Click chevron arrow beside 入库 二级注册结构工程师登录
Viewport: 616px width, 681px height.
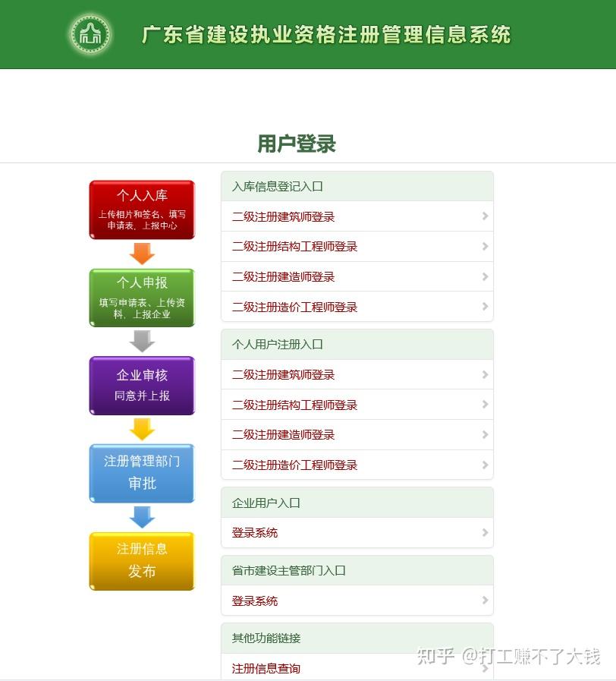(486, 246)
